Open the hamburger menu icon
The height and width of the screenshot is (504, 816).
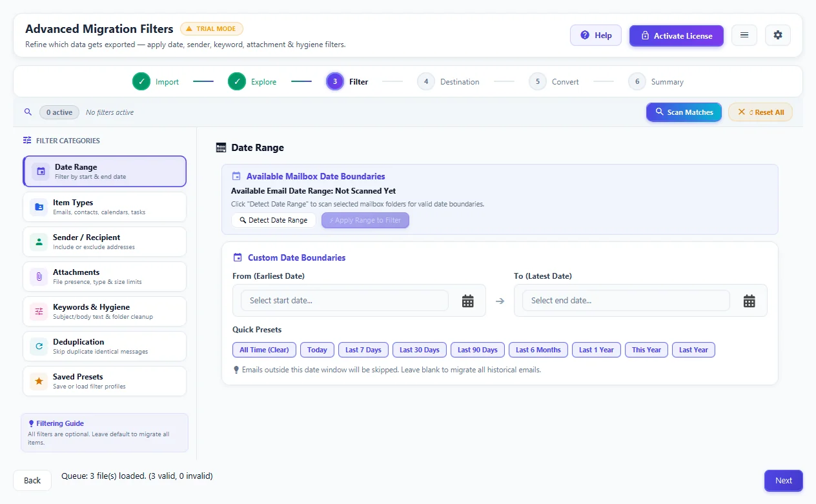744,35
